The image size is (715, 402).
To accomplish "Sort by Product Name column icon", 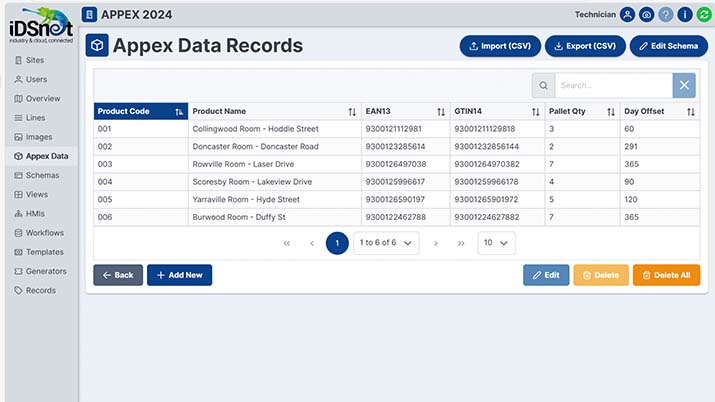I will coord(352,112).
